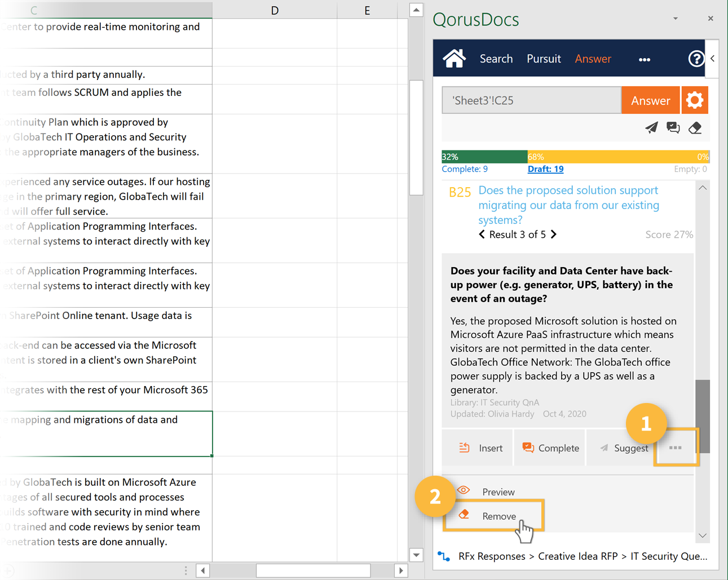Click the orange Answer button

[650, 100]
